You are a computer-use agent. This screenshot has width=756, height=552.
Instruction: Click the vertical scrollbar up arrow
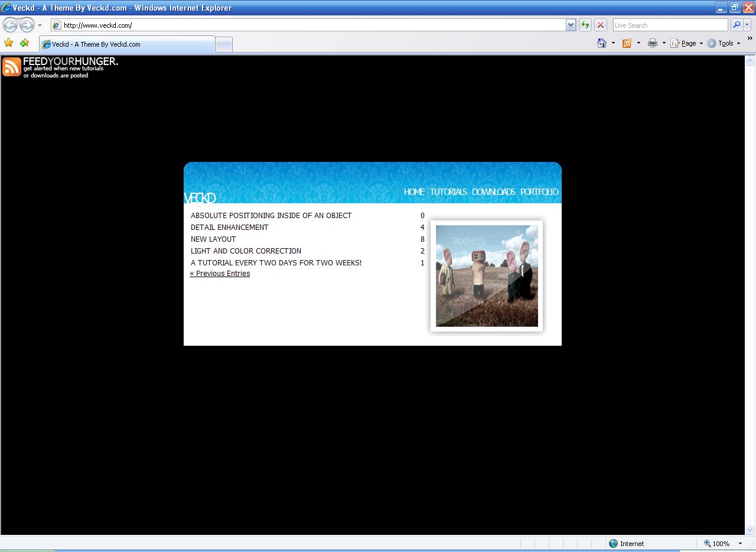pos(750,60)
